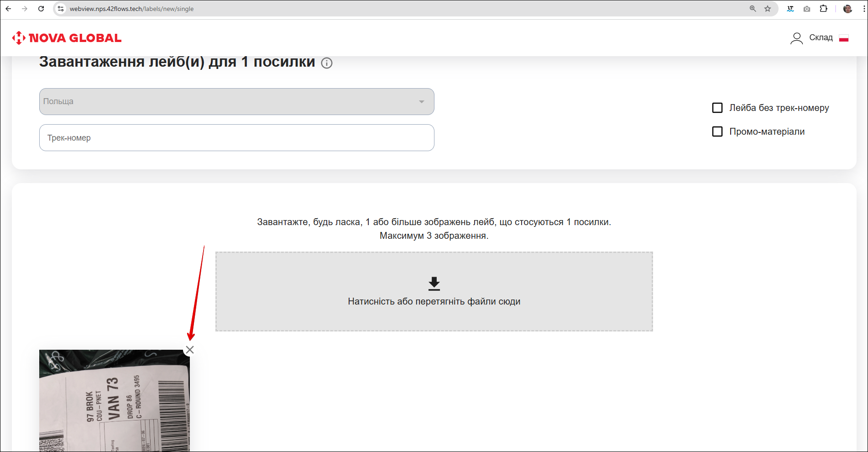Open the 'Склад' account menu
This screenshot has height=452, width=868.
[x=821, y=38]
